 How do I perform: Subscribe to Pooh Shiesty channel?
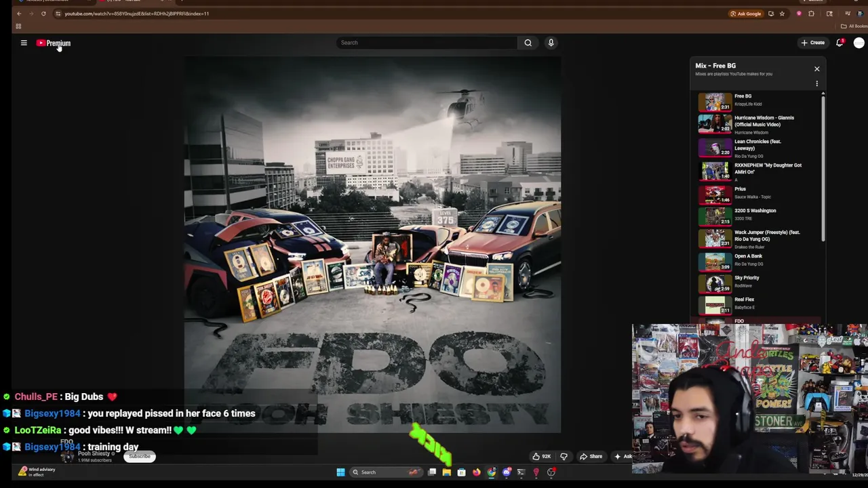pos(140,456)
